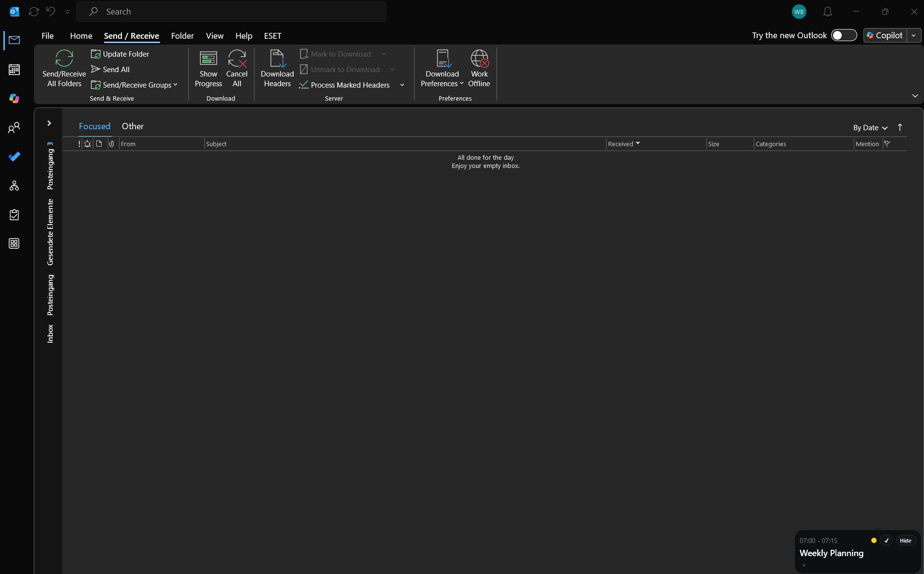Switch to the Home ribbon tab
This screenshot has height=574, width=924.
(x=81, y=36)
